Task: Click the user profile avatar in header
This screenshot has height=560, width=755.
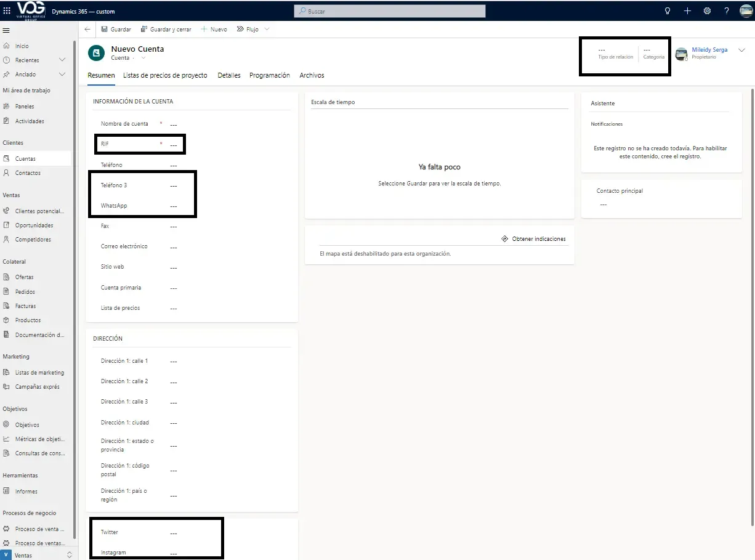Action: pos(746,11)
